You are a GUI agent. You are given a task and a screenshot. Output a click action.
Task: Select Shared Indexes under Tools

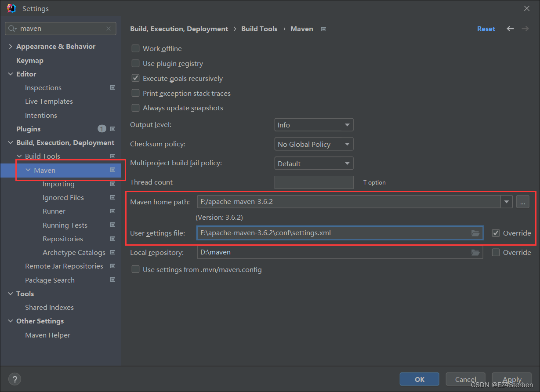pos(49,307)
